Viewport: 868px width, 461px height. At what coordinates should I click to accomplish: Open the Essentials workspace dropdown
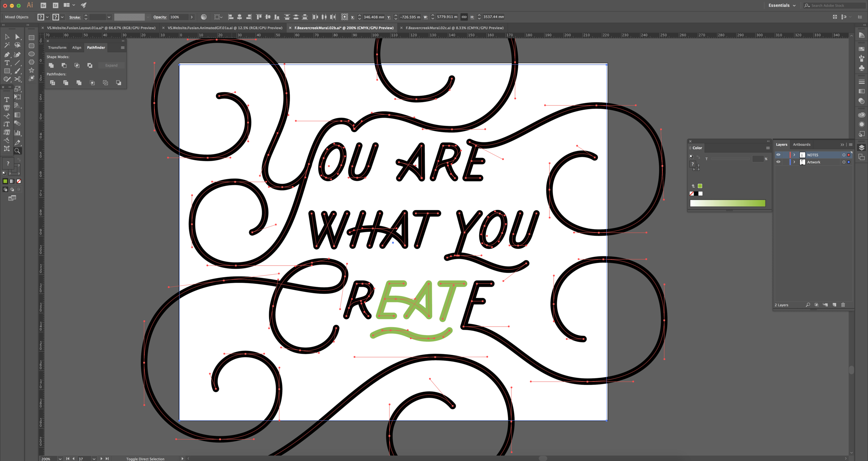(x=782, y=5)
